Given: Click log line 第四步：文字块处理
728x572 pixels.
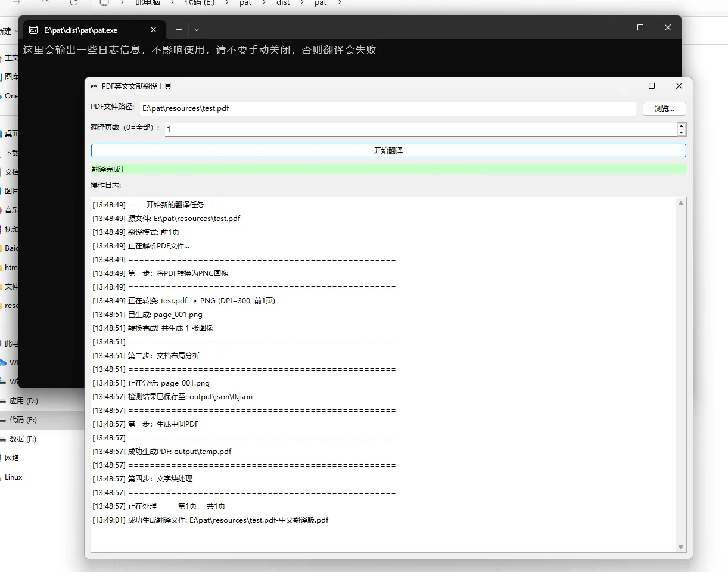Looking at the screenshot, I should [142, 479].
